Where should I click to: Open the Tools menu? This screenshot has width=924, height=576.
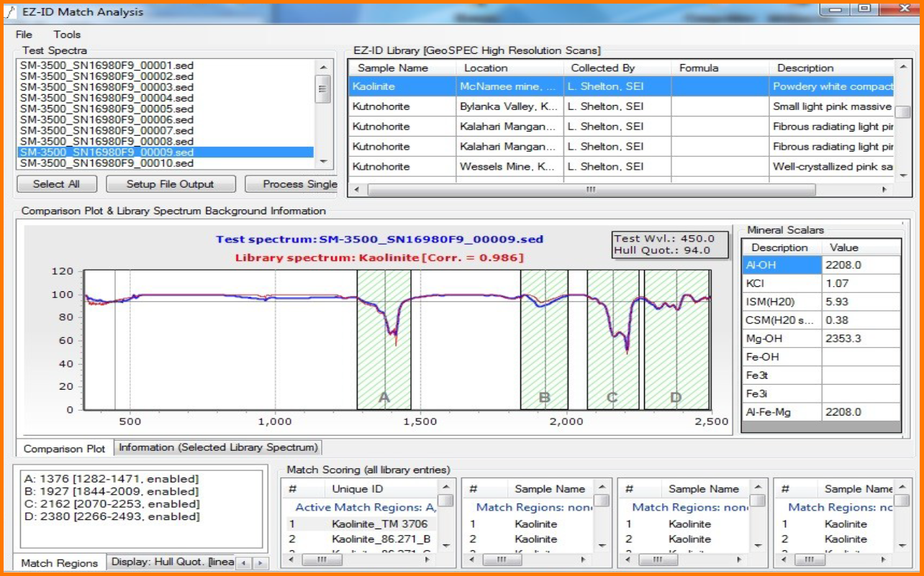(67, 35)
